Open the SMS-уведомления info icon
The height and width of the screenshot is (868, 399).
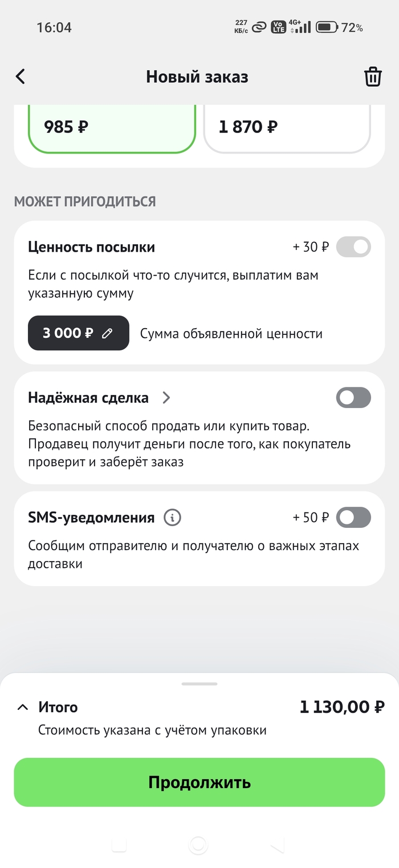(172, 518)
